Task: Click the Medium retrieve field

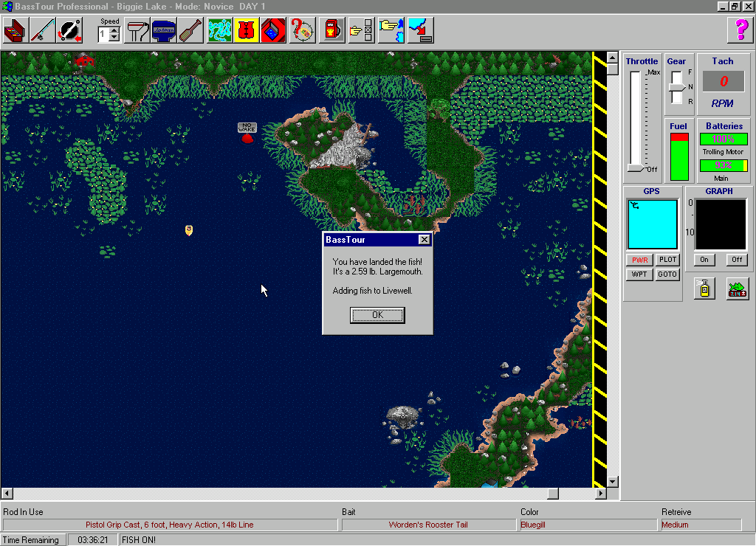Action: click(701, 525)
